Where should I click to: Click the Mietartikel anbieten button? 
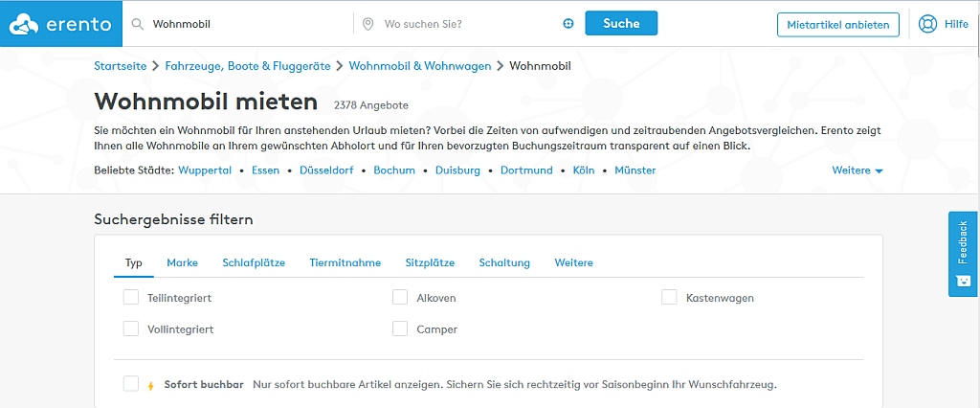837,24
